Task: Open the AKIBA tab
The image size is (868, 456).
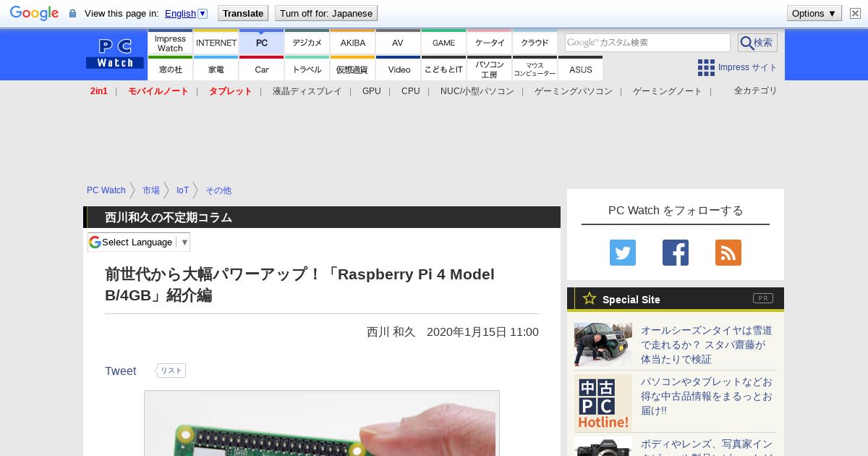Action: pyautogui.click(x=353, y=43)
